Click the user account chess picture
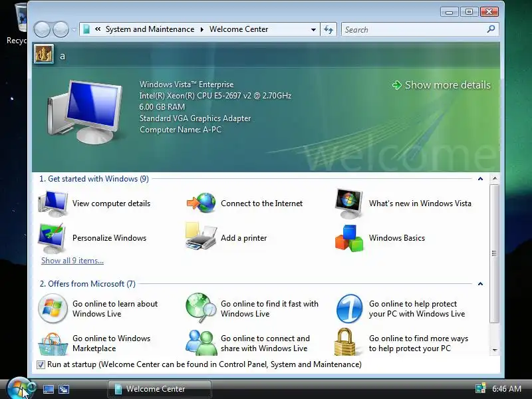 44,55
